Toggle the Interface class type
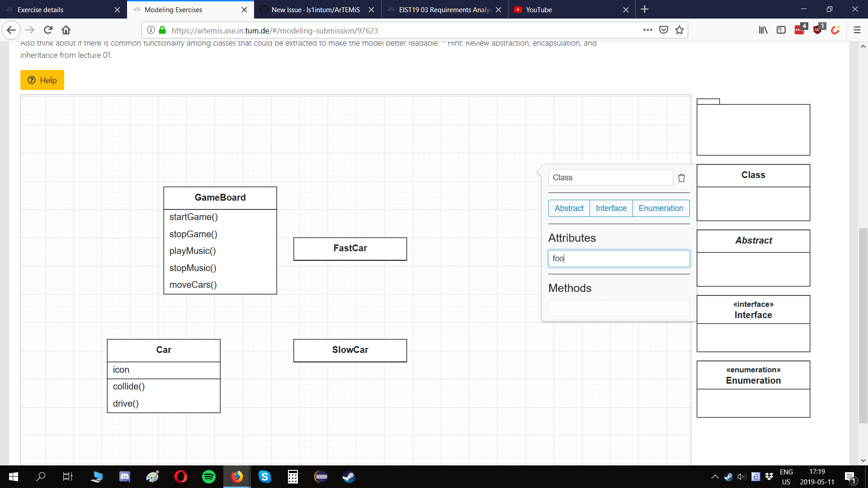This screenshot has height=488, width=868. click(611, 208)
